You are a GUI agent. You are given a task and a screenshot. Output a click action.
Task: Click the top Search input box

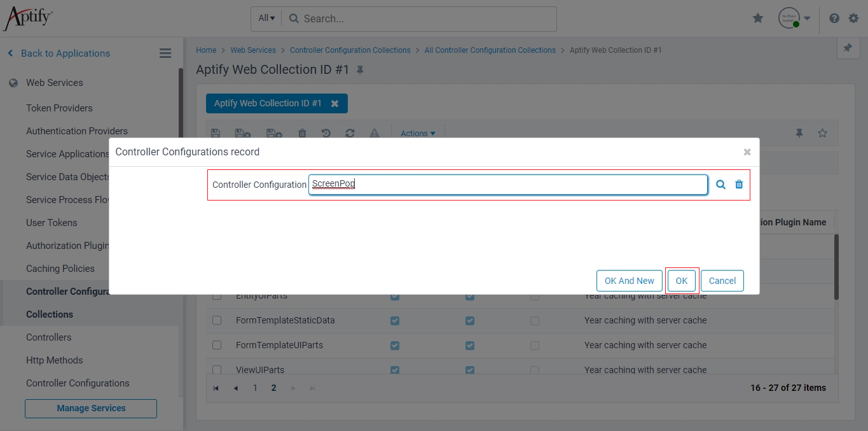coord(420,19)
